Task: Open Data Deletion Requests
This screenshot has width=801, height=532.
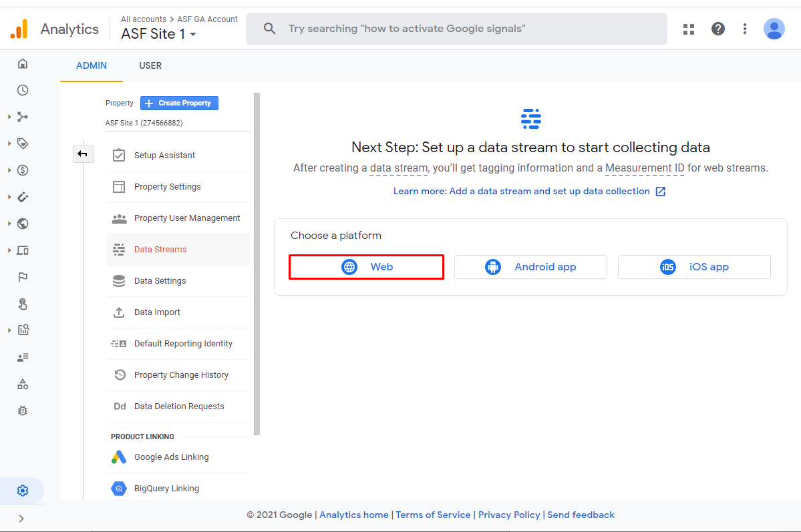Action: pyautogui.click(x=178, y=407)
